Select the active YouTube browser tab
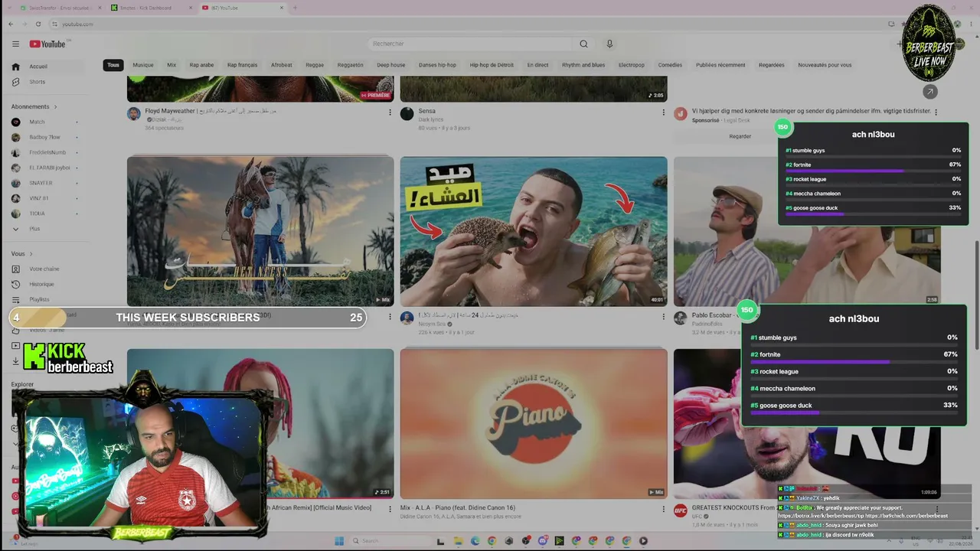The image size is (980, 551). 242,8
